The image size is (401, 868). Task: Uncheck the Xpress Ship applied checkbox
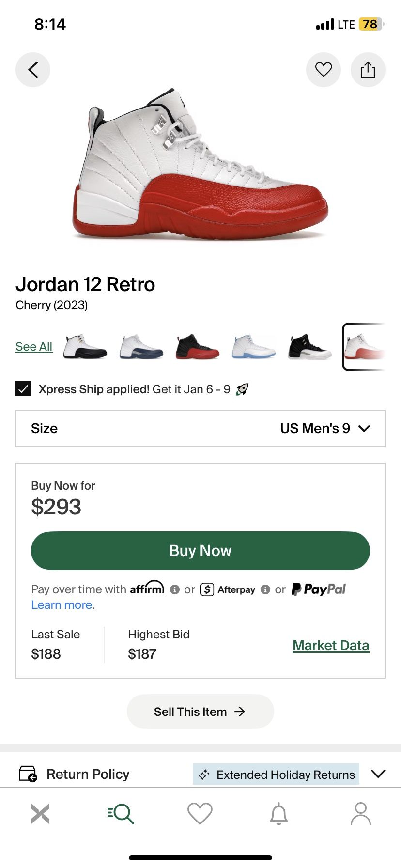[x=23, y=389]
